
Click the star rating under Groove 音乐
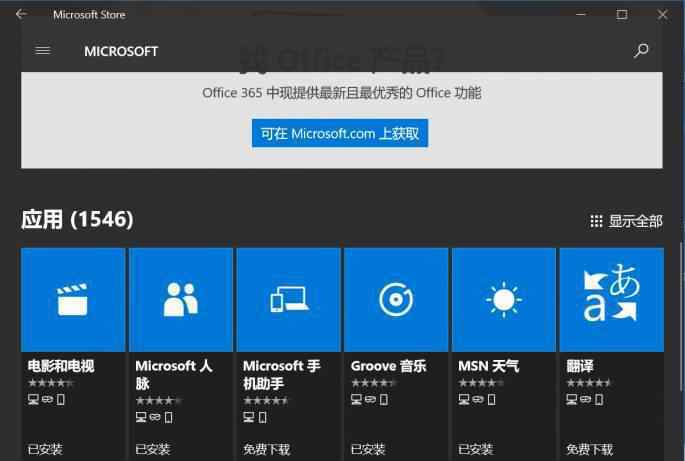pyautogui.click(x=374, y=383)
